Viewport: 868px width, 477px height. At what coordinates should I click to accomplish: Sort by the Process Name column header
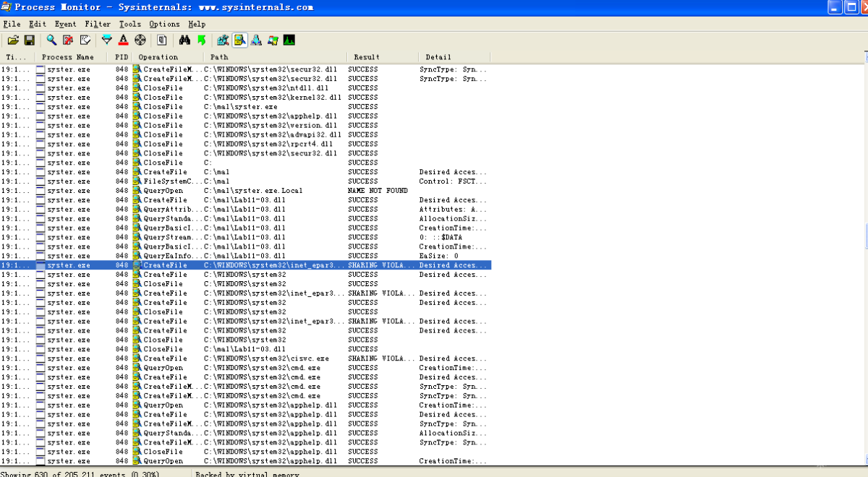coord(72,57)
